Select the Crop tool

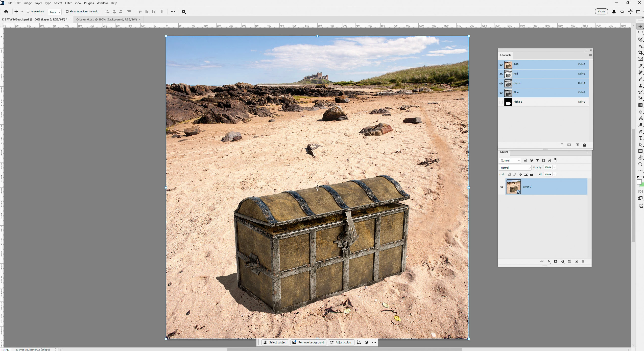click(x=640, y=53)
